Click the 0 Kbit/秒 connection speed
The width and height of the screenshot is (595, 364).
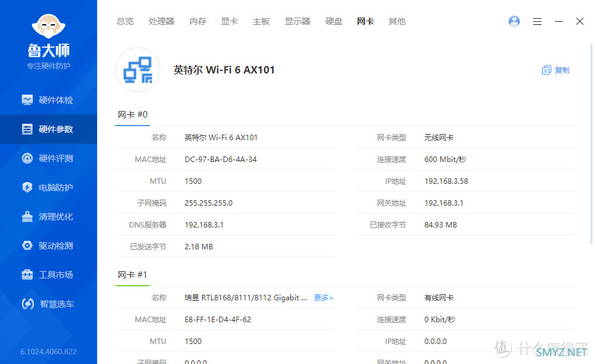(440, 320)
